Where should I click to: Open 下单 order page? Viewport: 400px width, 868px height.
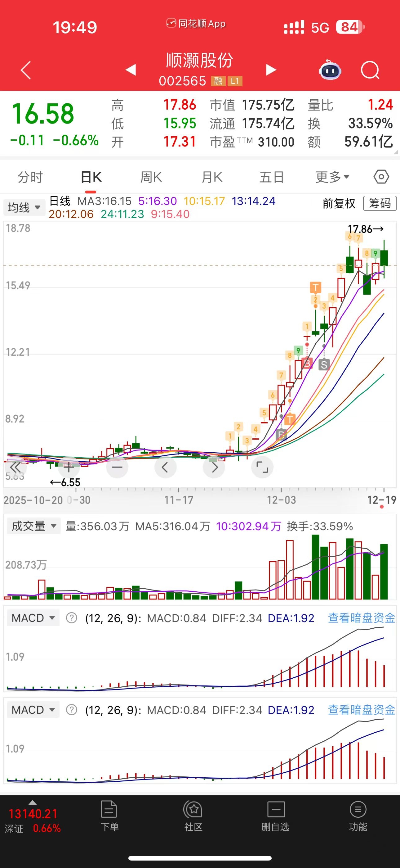coord(109,816)
